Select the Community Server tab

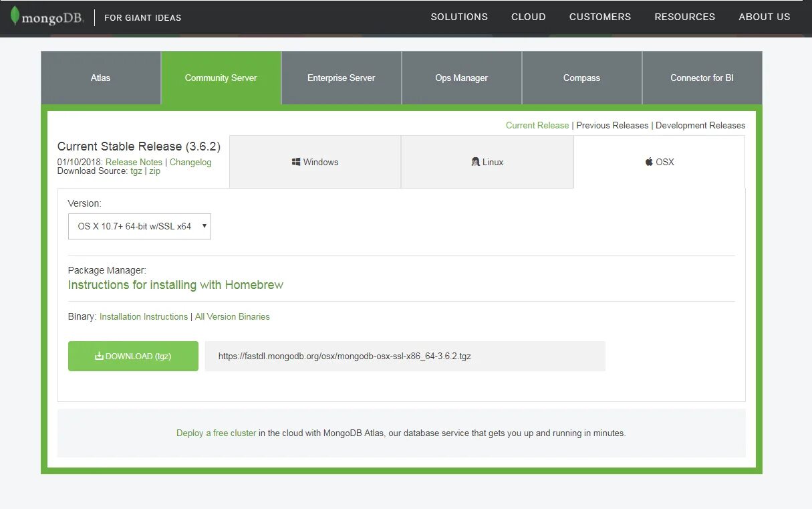221,78
